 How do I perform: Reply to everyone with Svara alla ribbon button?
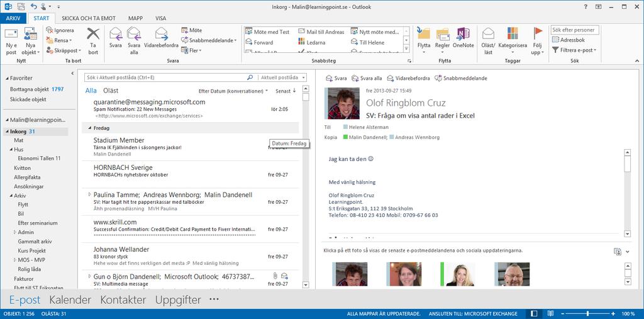134,41
